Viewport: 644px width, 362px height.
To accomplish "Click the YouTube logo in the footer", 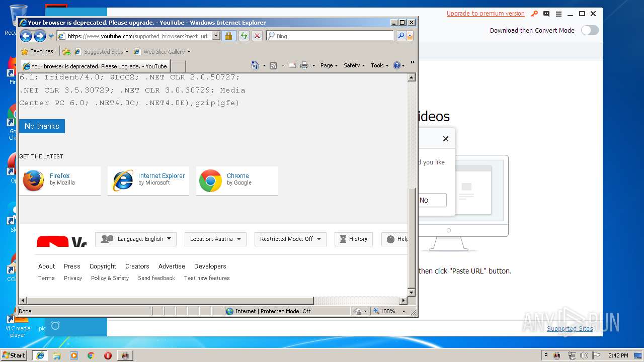I will point(61,241).
